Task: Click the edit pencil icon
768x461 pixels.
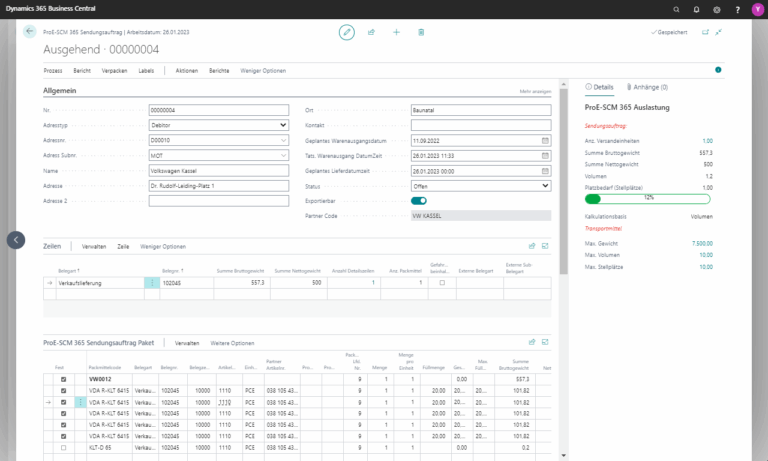Action: click(346, 32)
